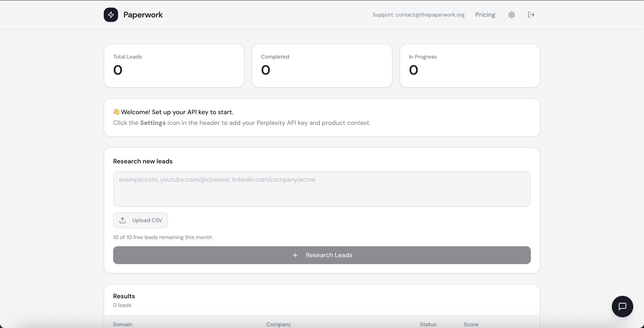Click the In Progress stats card
The height and width of the screenshot is (328, 644).
pyautogui.click(x=470, y=66)
